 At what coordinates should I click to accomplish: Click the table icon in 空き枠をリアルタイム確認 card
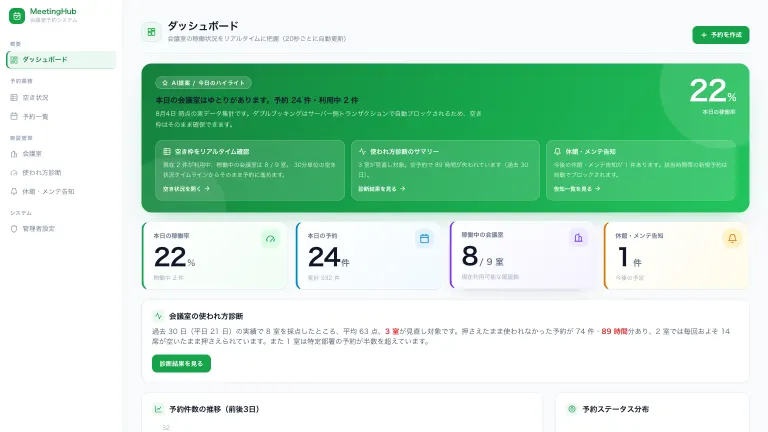167,151
